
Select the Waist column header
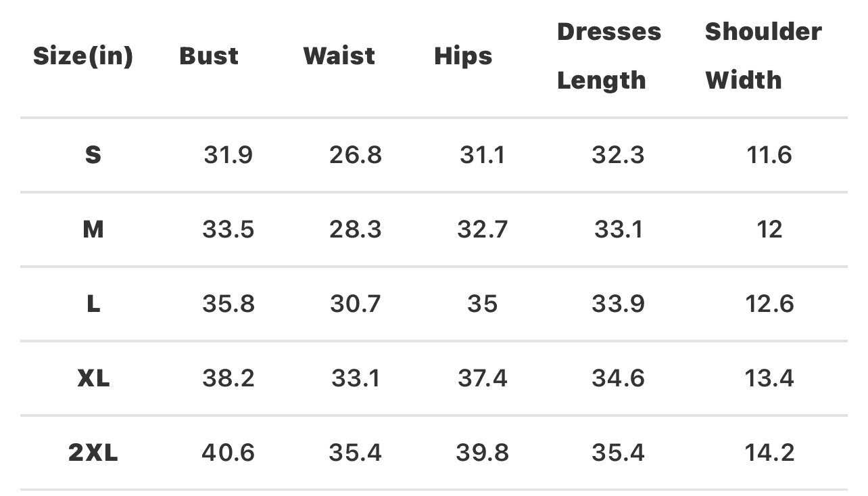[x=339, y=56]
